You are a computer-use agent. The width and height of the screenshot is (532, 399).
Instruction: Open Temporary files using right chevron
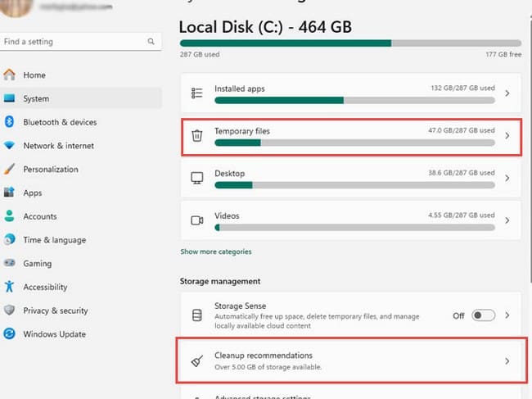(x=507, y=136)
